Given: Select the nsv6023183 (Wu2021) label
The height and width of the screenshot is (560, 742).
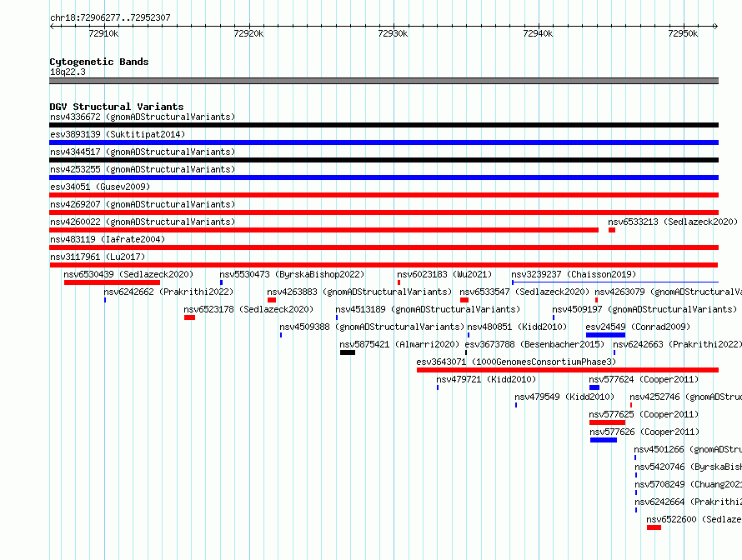Looking at the screenshot, I should tap(444, 274).
